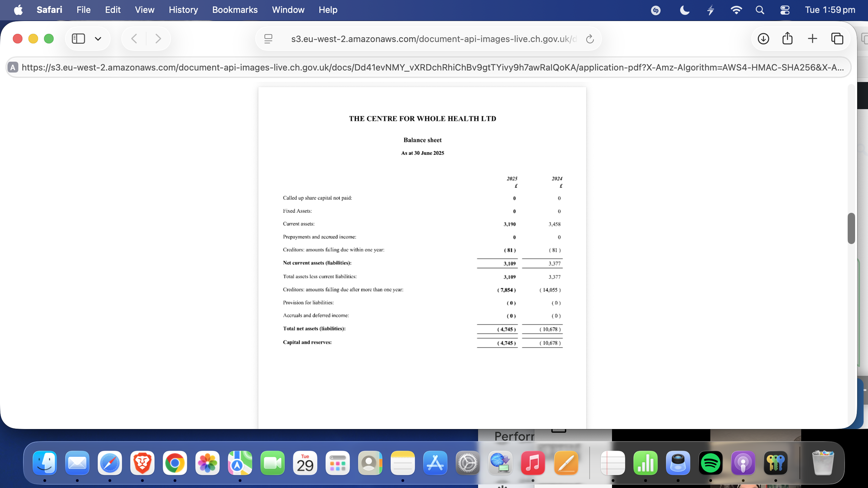Image resolution: width=868 pixels, height=488 pixels.
Task: Click the time display Tue 1:59 pm
Action: pos(830,10)
